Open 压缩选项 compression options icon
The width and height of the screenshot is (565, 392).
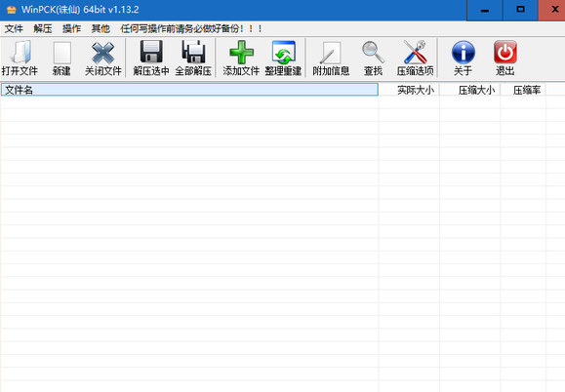pyautogui.click(x=415, y=58)
